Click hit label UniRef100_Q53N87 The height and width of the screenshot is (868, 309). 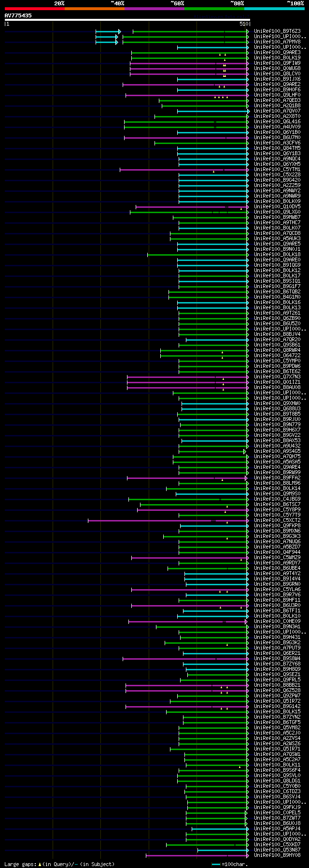point(277,850)
